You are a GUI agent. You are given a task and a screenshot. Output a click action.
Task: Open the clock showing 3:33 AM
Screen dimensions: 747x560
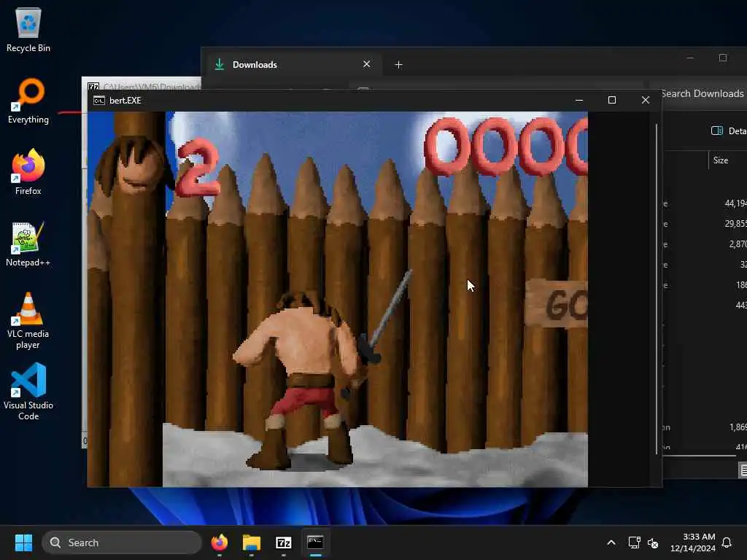[693, 542]
